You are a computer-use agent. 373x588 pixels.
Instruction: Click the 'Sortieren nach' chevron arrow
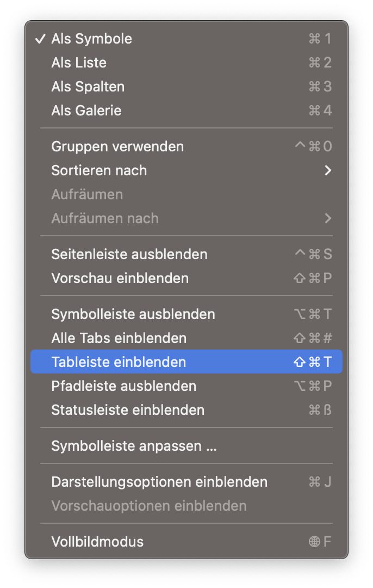coord(327,170)
